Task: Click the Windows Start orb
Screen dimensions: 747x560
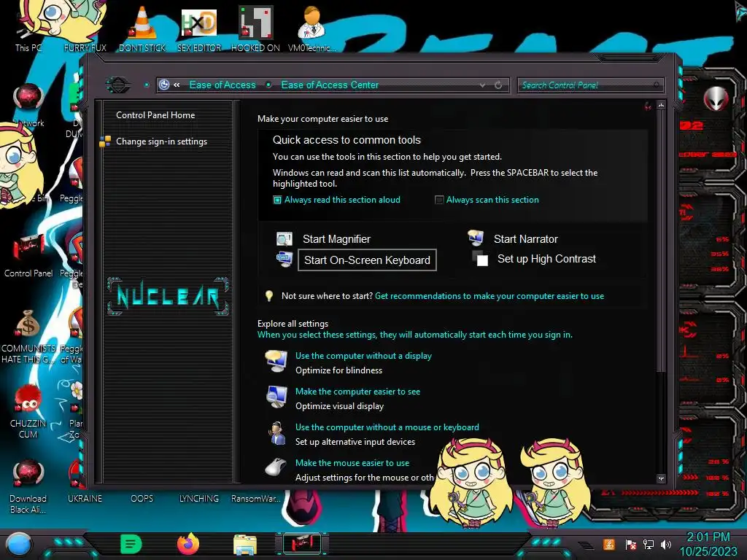Action: (x=18, y=545)
